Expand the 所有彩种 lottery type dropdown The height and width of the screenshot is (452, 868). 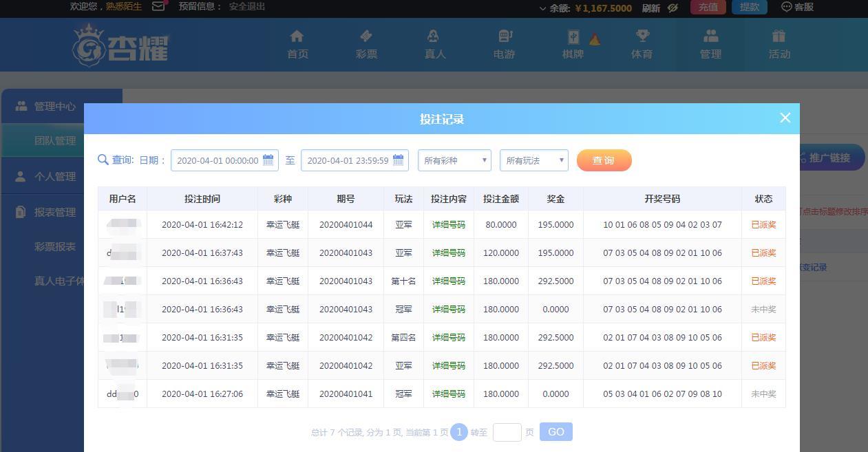(454, 160)
